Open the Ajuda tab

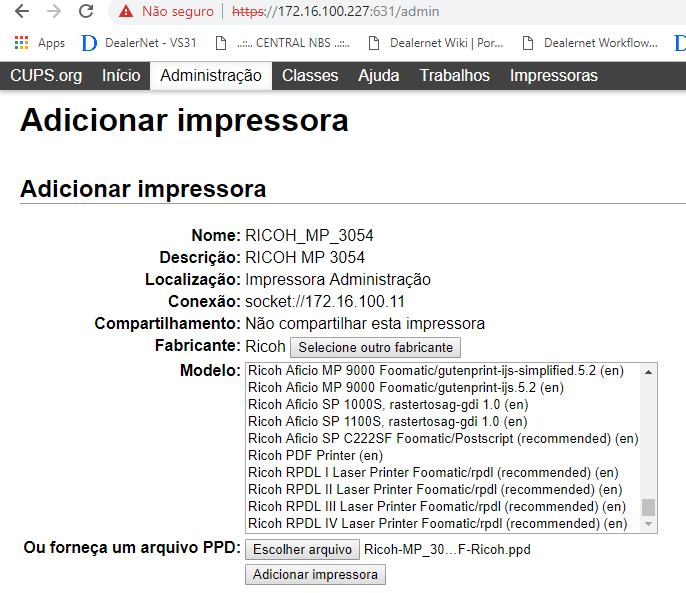point(378,76)
